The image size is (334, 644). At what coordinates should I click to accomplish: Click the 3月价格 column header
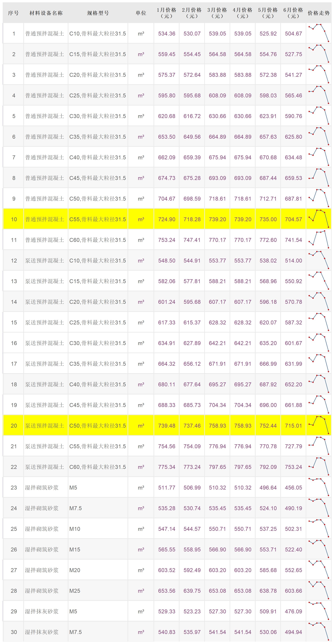click(x=217, y=13)
